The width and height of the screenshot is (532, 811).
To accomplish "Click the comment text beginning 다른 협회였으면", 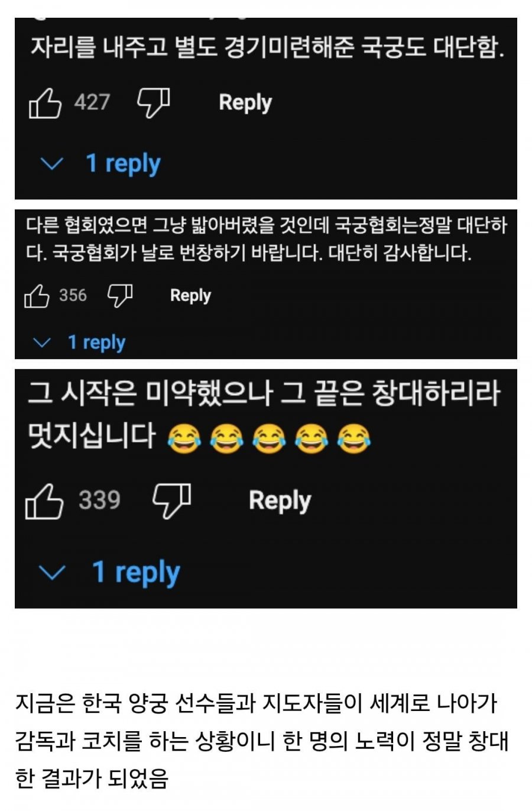I will (267, 239).
